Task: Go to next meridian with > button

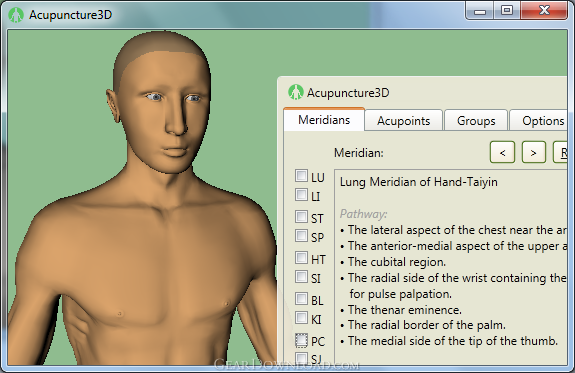Action: [x=534, y=152]
